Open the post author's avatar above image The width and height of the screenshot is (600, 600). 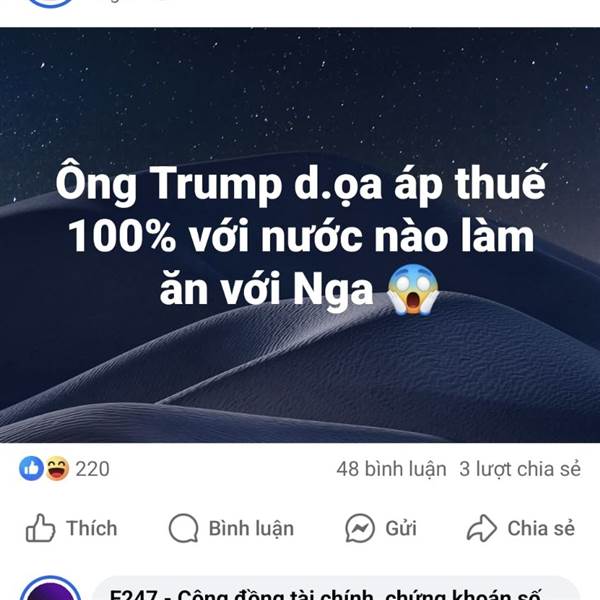(51, 4)
